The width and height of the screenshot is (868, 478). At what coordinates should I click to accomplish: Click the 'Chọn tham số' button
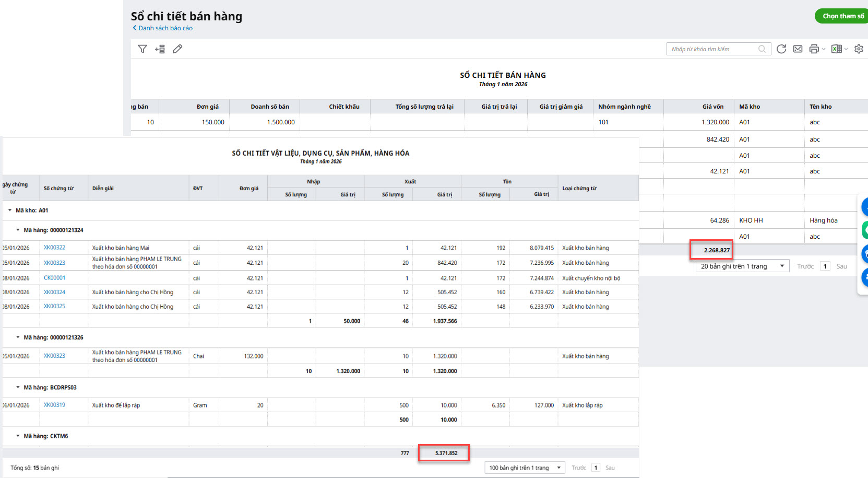(841, 16)
